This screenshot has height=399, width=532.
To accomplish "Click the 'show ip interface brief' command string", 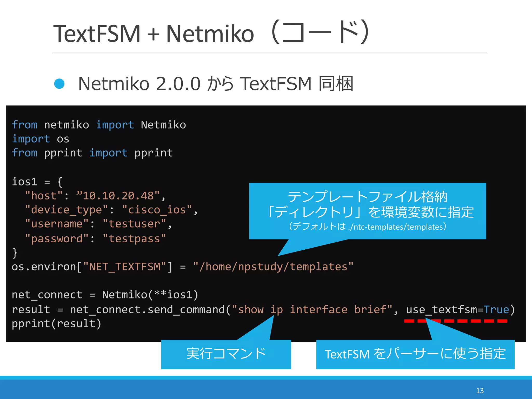I will (x=312, y=310).
